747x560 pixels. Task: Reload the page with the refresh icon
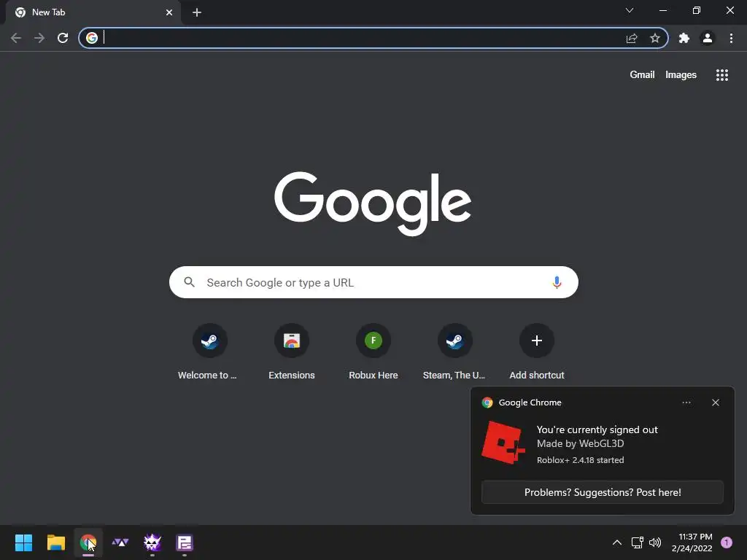tap(63, 38)
